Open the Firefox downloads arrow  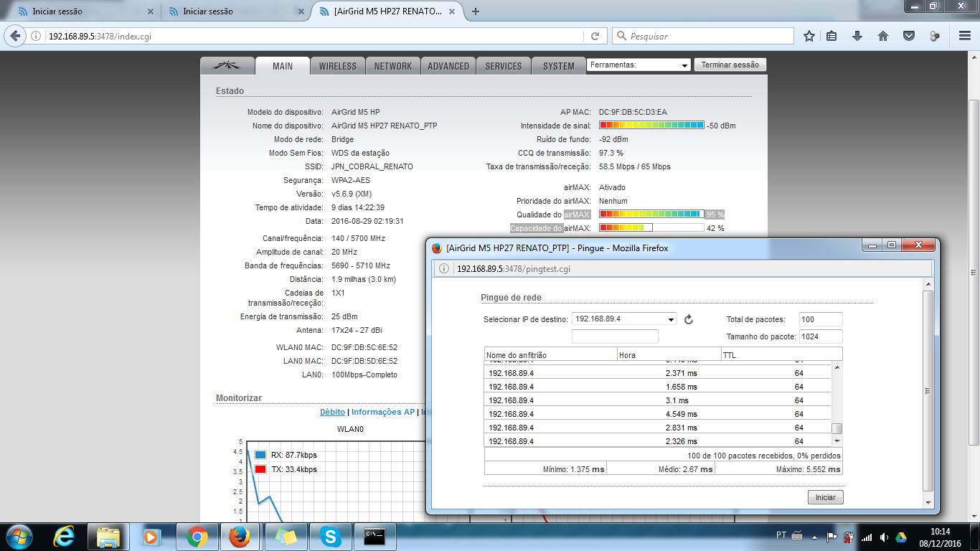point(857,36)
